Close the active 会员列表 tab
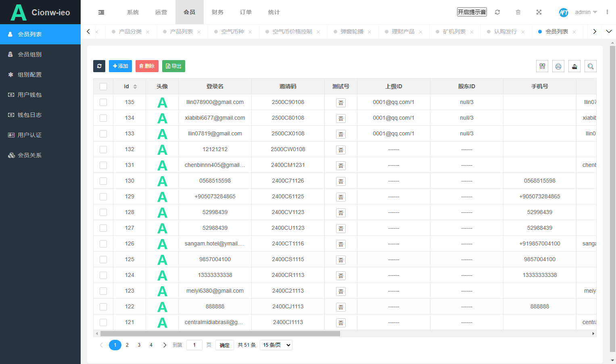Image resolution: width=616 pixels, height=364 pixels. (574, 32)
